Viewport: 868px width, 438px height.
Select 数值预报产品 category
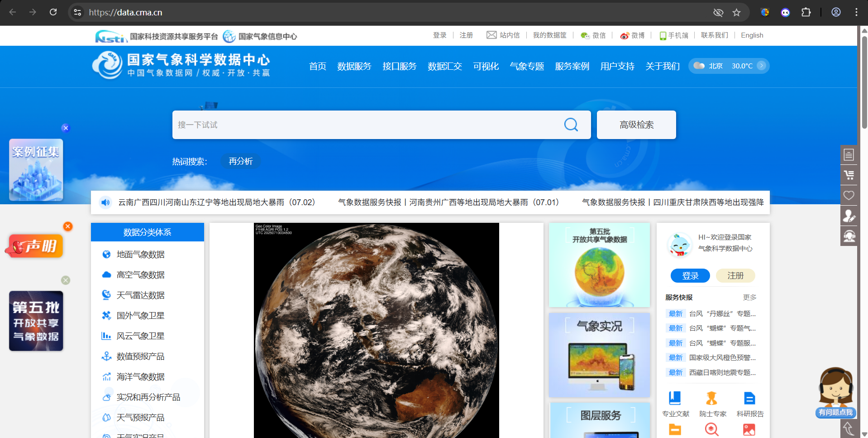[140, 356]
